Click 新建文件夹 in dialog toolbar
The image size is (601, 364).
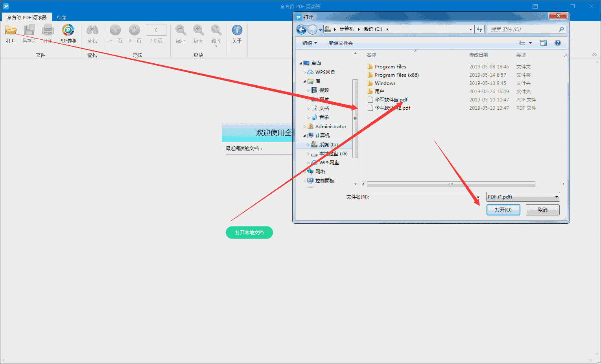[341, 43]
